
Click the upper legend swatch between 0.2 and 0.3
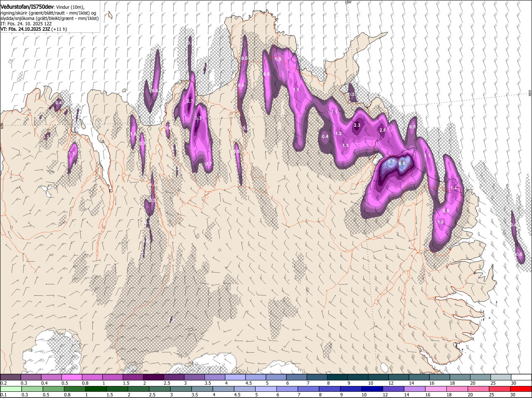tap(10, 377)
